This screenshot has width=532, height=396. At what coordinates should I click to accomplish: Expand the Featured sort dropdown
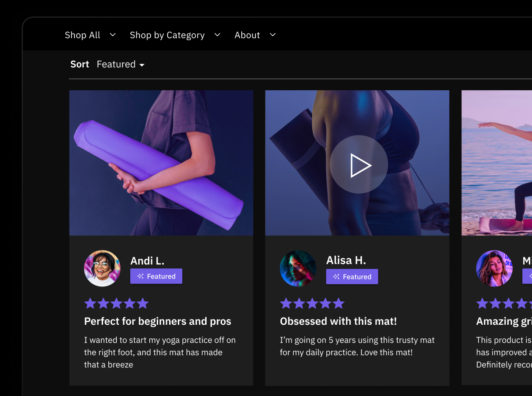click(120, 64)
